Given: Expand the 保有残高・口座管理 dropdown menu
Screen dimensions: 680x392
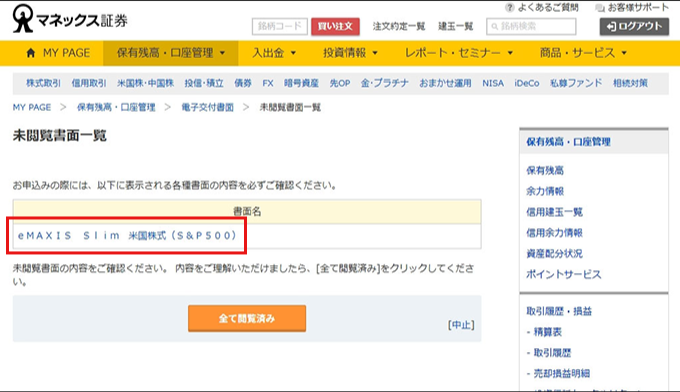Looking at the screenshot, I should (170, 53).
